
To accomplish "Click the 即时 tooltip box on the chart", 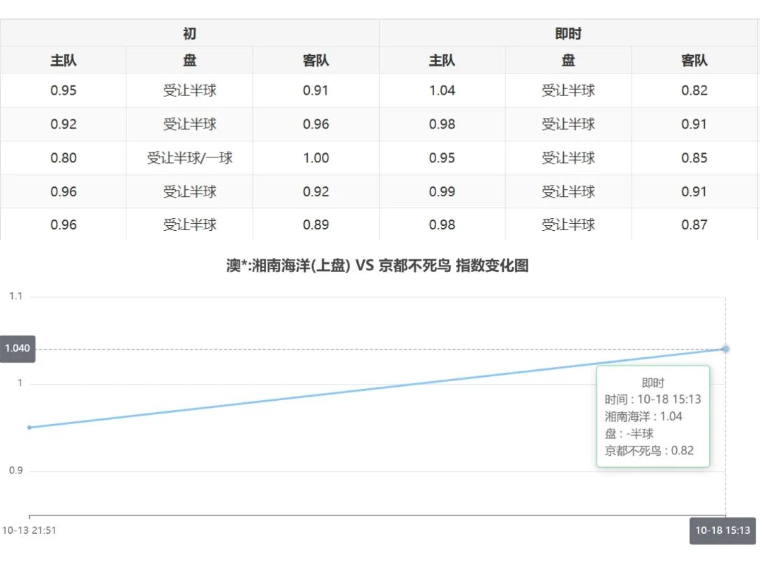I will 652,416.
